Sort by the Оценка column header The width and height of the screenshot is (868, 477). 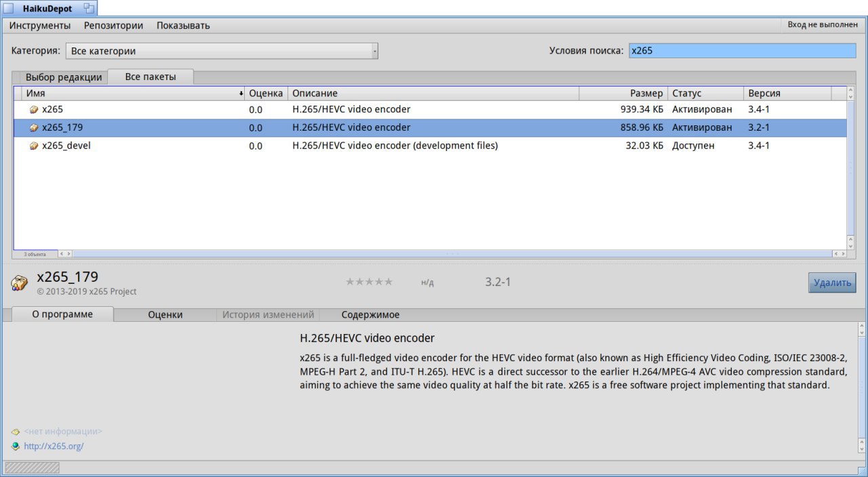point(266,93)
